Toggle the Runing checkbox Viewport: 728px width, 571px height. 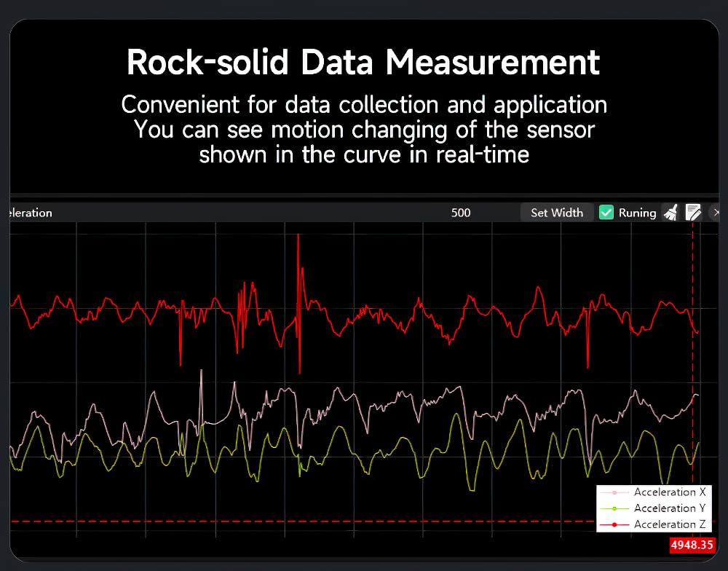point(606,213)
